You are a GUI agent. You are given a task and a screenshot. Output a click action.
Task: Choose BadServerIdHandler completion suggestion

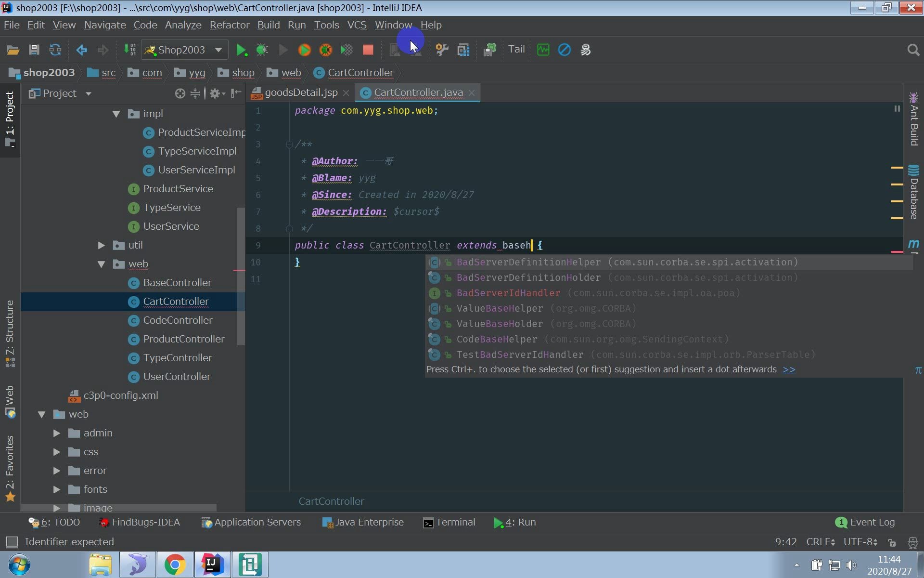click(669, 293)
